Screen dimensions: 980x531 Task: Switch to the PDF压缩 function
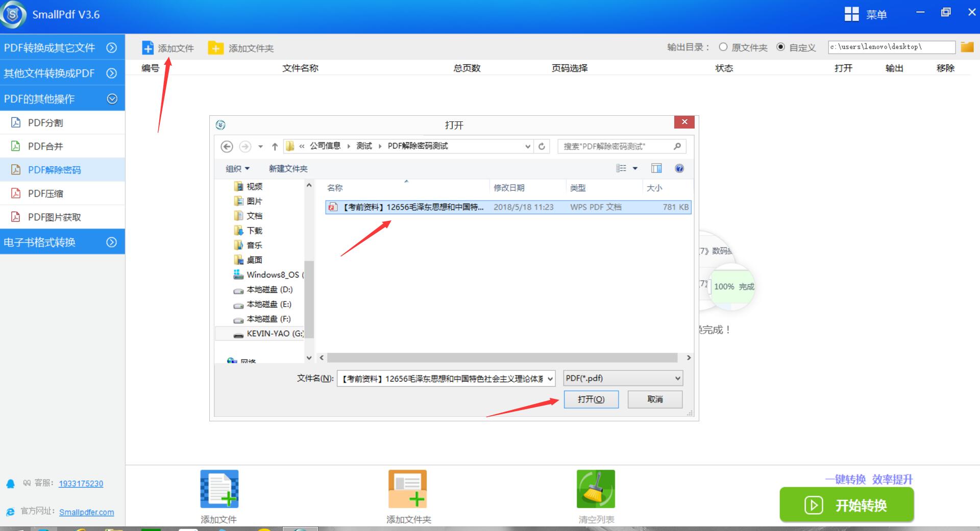[x=46, y=193]
